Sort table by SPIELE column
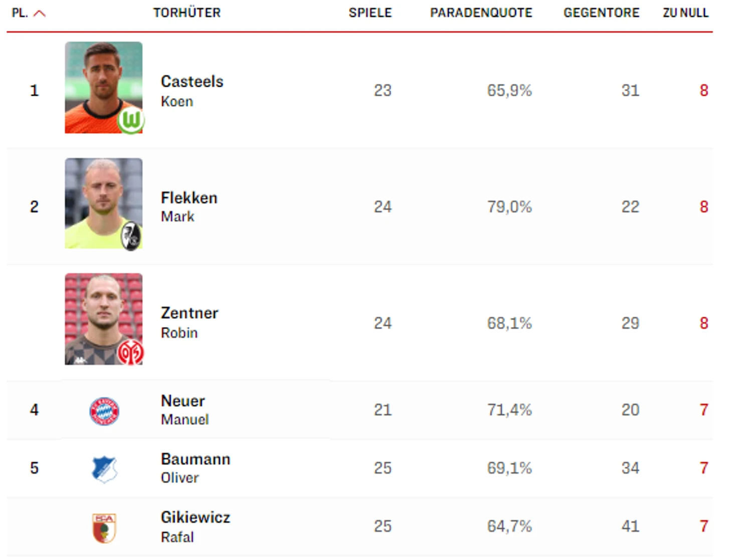 click(370, 13)
